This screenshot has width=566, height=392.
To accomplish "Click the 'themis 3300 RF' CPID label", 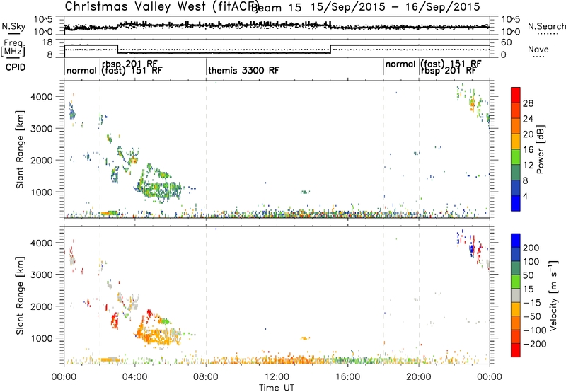I will [x=243, y=70].
